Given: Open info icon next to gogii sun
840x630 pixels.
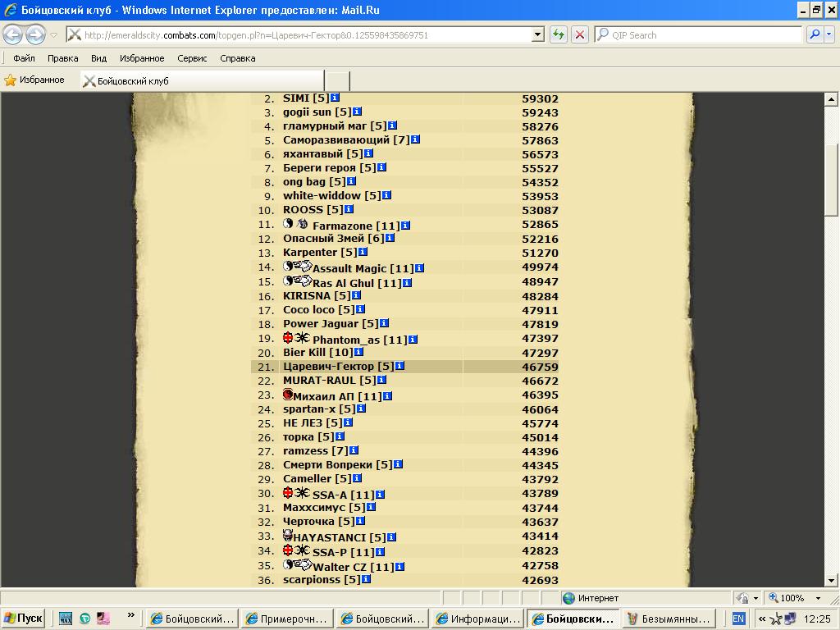Looking at the screenshot, I should point(358,112).
